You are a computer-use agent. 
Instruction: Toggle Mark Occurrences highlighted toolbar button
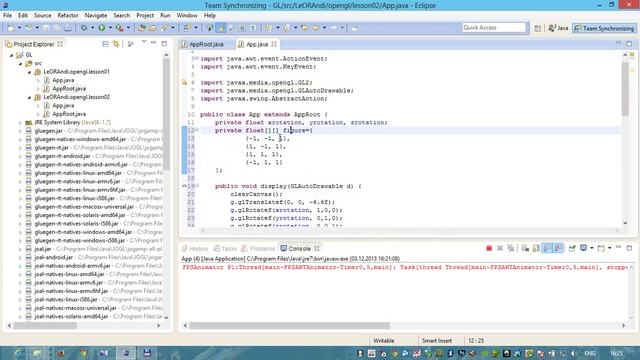pos(221,28)
